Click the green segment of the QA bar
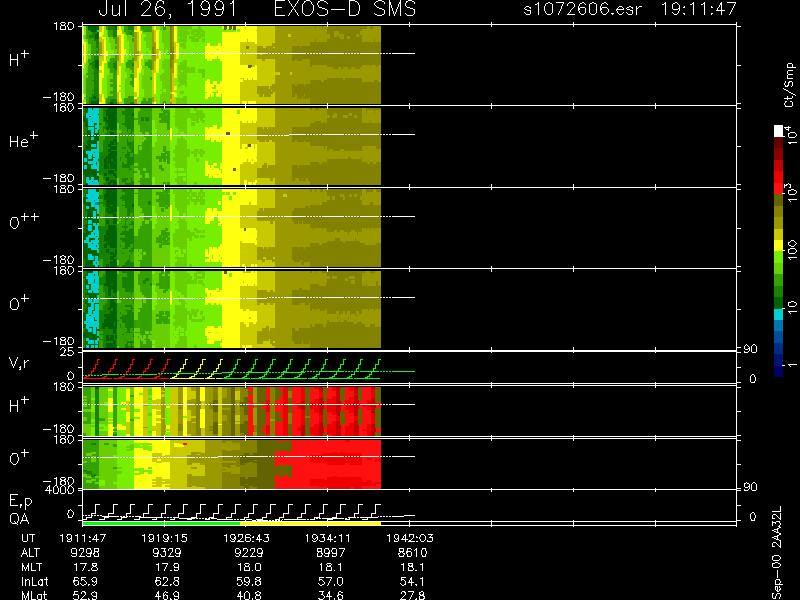The width and height of the screenshot is (800, 600). (x=161, y=523)
